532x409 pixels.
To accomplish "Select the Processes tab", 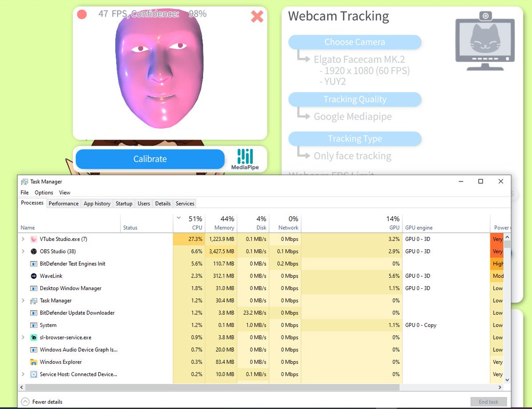I will 32,203.
